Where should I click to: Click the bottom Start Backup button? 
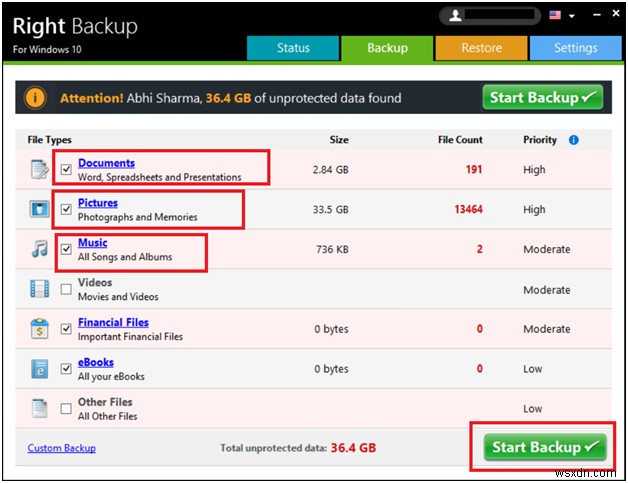[x=545, y=447]
